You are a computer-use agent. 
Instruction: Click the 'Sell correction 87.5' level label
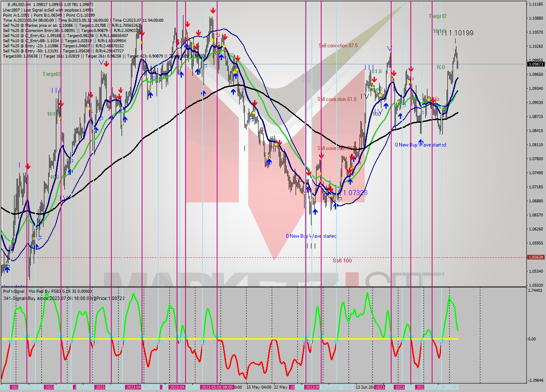(338, 45)
